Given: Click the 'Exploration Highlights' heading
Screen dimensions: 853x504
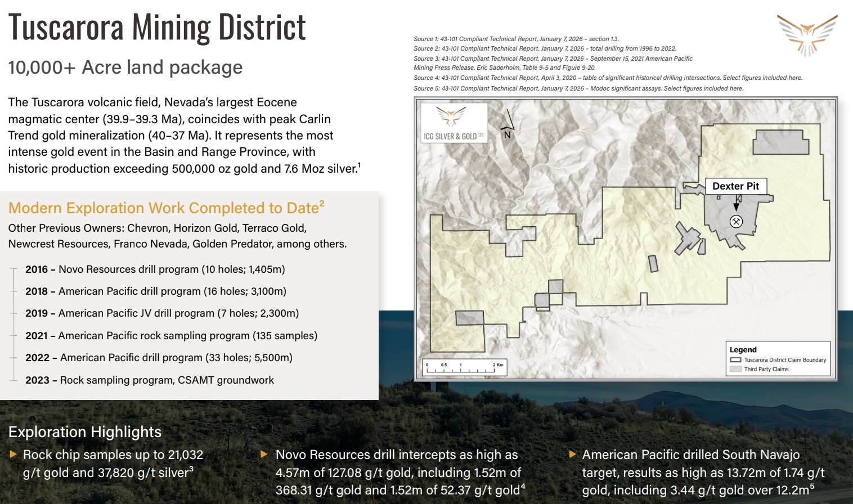Looking at the screenshot, I should tap(85, 432).
